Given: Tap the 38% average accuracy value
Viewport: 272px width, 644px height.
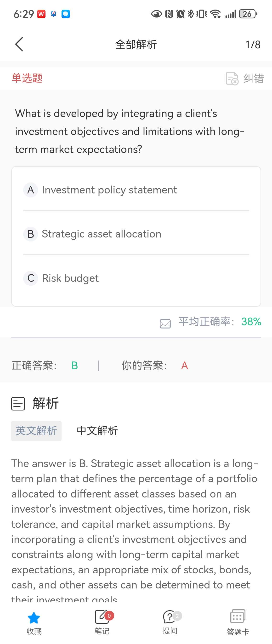Looking at the screenshot, I should coord(251,322).
